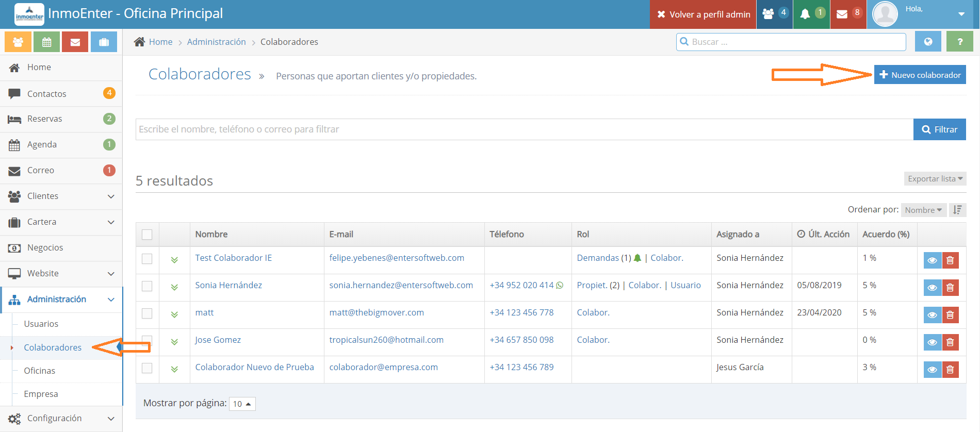Click the name, phone or email filter field
The height and width of the screenshot is (432, 980).
click(525, 129)
